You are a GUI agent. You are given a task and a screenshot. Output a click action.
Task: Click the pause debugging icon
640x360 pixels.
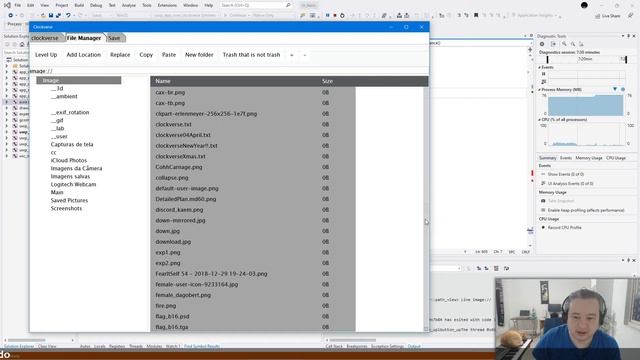pos(327,16)
